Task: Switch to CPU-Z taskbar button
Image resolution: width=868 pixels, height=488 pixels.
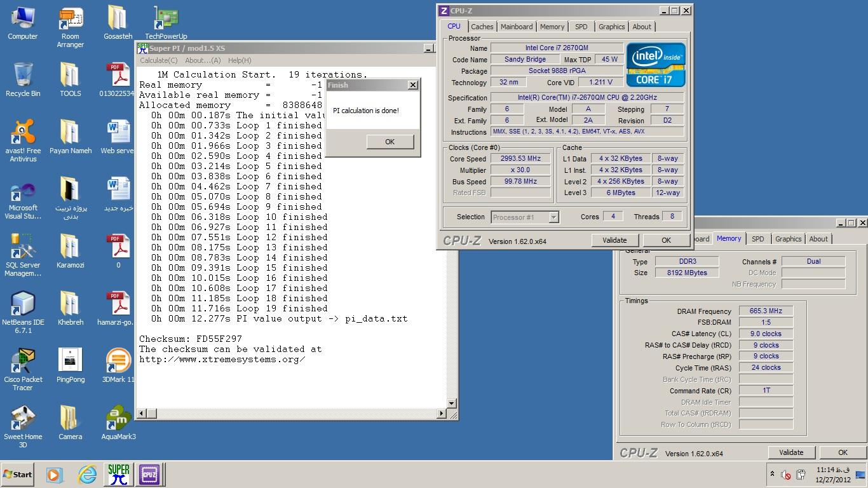Action: [149, 474]
